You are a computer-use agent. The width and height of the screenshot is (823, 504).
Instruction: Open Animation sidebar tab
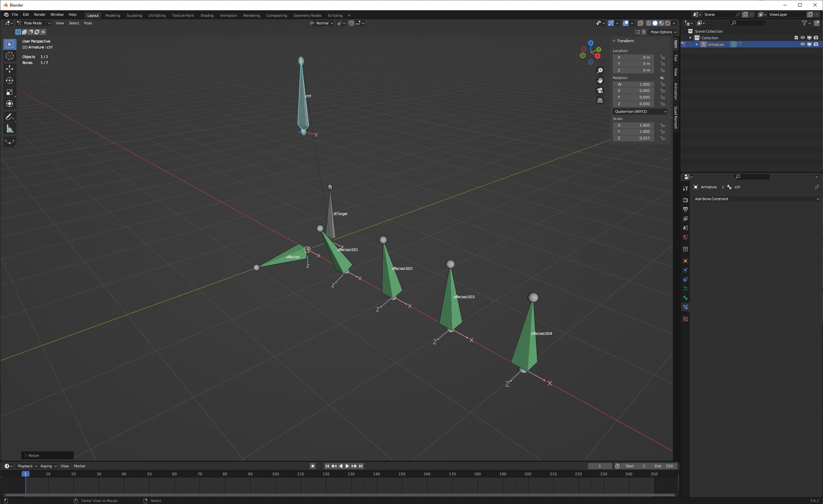[x=676, y=91]
